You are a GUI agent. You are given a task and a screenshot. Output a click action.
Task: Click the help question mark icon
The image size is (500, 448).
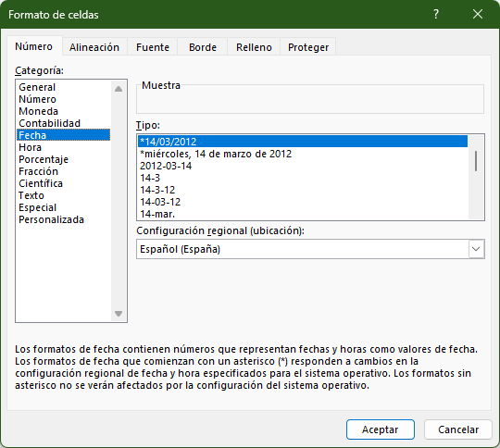coord(436,14)
